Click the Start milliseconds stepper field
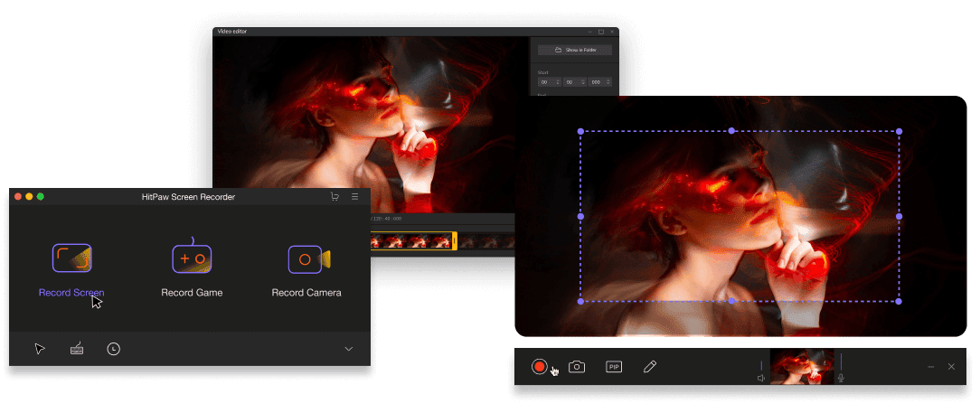 pos(600,82)
